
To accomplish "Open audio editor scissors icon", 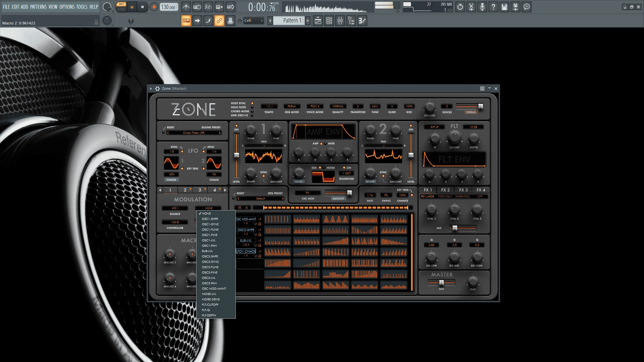I will pos(471,7).
